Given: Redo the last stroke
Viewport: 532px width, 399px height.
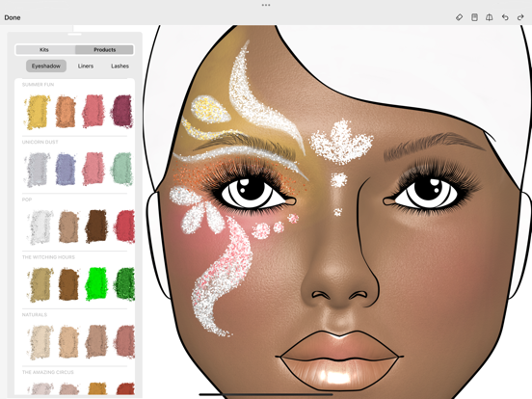Looking at the screenshot, I should coord(520,17).
